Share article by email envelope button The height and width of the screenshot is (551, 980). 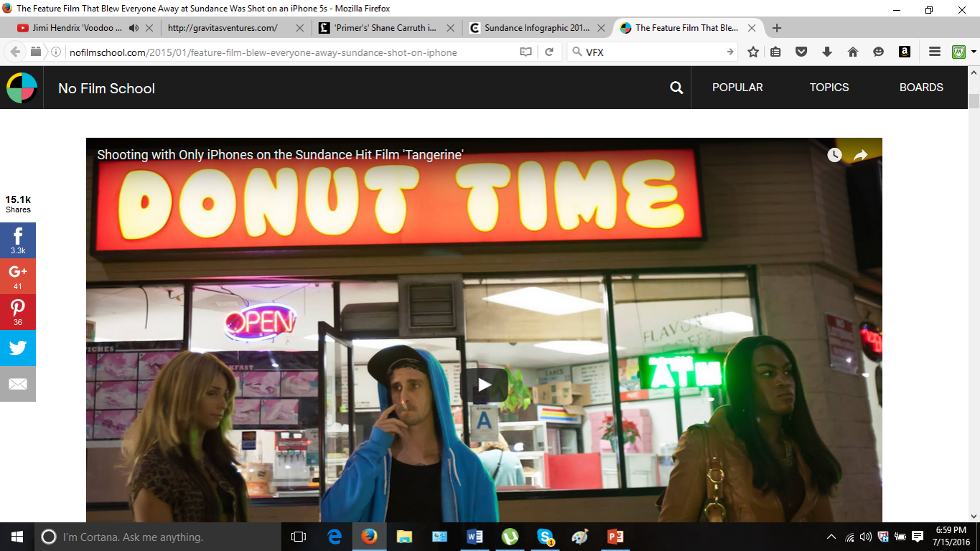[x=18, y=384]
